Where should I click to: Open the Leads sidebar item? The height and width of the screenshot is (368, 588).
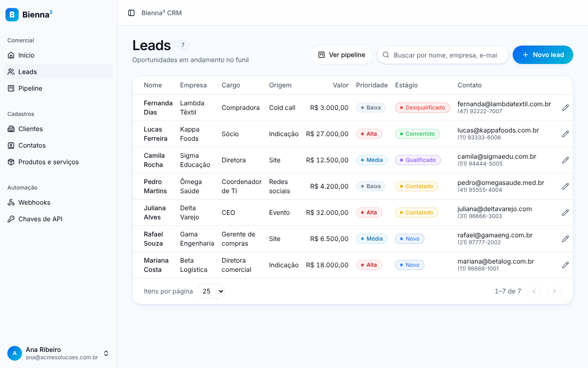(x=58, y=72)
